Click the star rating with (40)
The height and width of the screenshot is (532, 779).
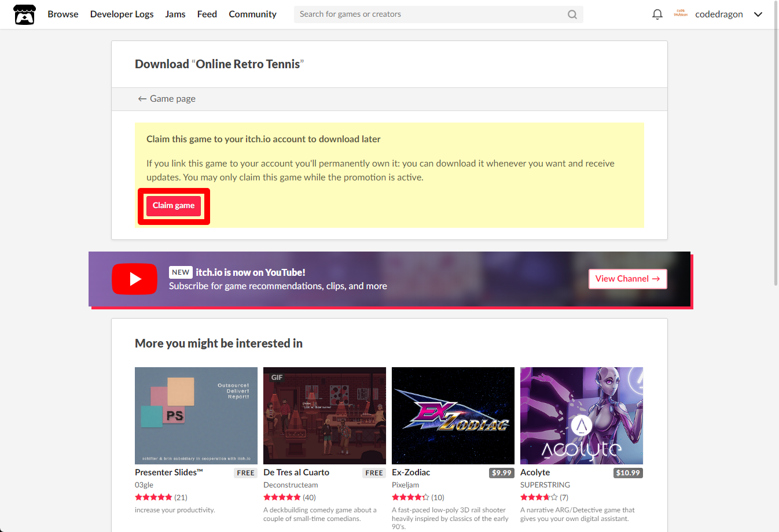point(289,497)
